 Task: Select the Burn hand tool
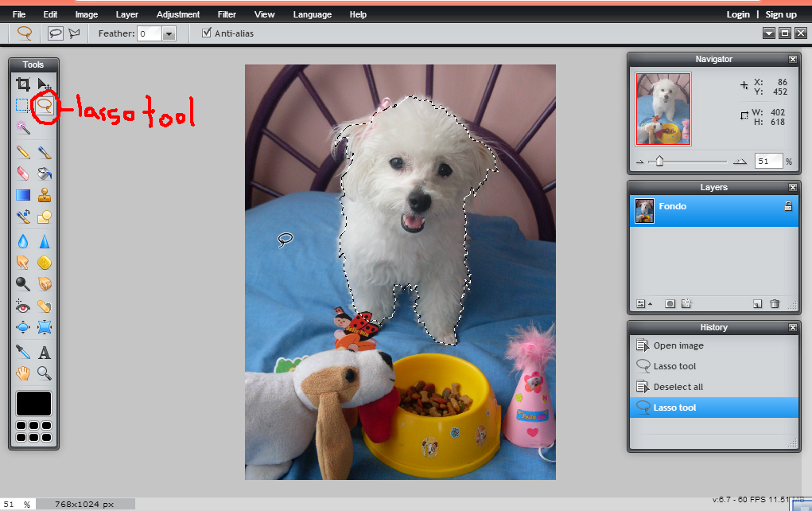(x=45, y=284)
